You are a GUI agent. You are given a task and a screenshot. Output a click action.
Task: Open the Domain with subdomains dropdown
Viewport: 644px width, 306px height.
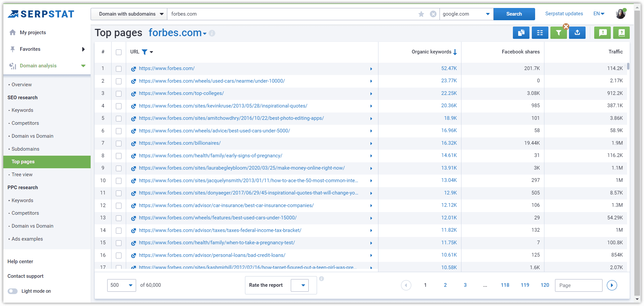coord(129,14)
